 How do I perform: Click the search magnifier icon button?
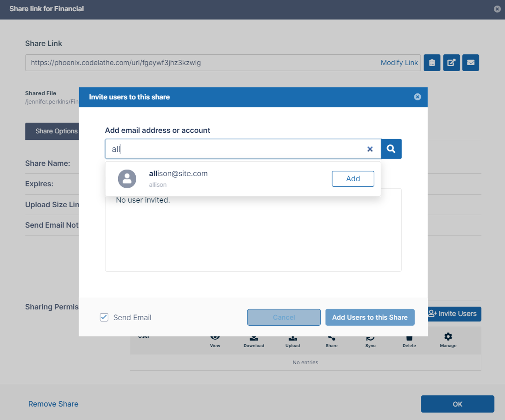point(391,149)
